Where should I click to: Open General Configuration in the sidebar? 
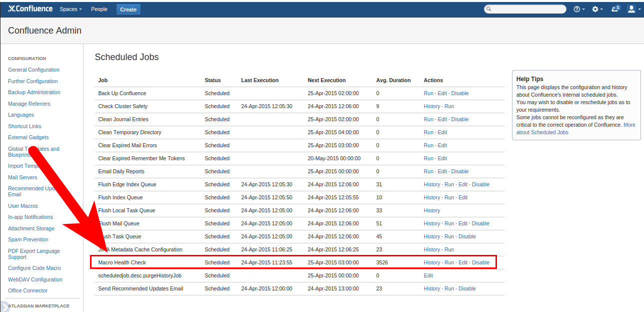pos(33,70)
